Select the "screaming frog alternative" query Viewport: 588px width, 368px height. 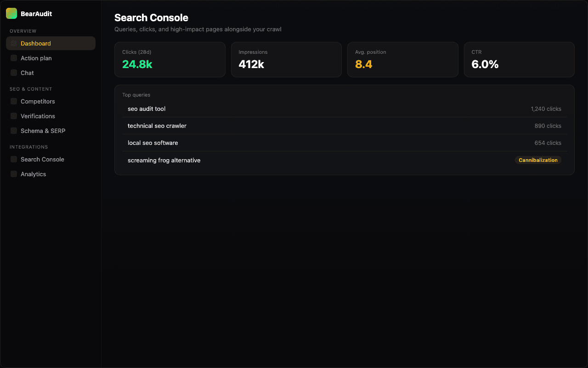point(345,160)
